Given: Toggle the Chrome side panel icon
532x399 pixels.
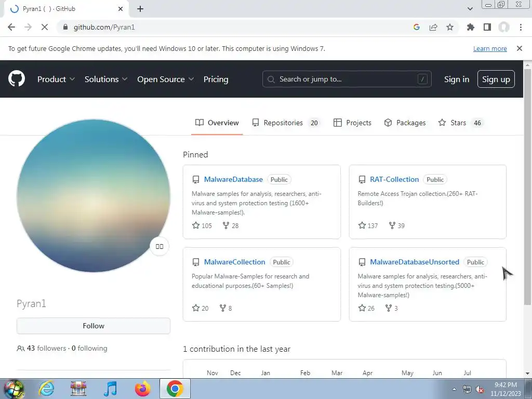Looking at the screenshot, I should (487, 27).
